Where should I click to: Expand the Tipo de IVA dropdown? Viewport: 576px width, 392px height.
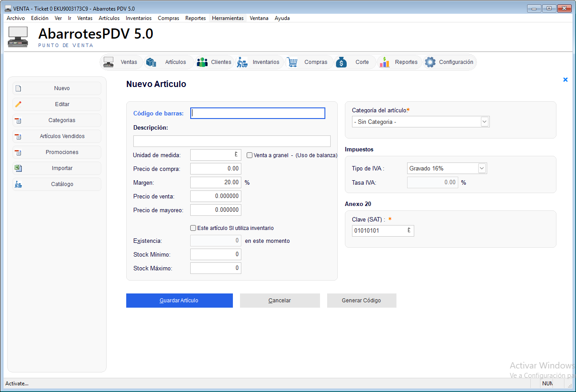[x=482, y=169]
